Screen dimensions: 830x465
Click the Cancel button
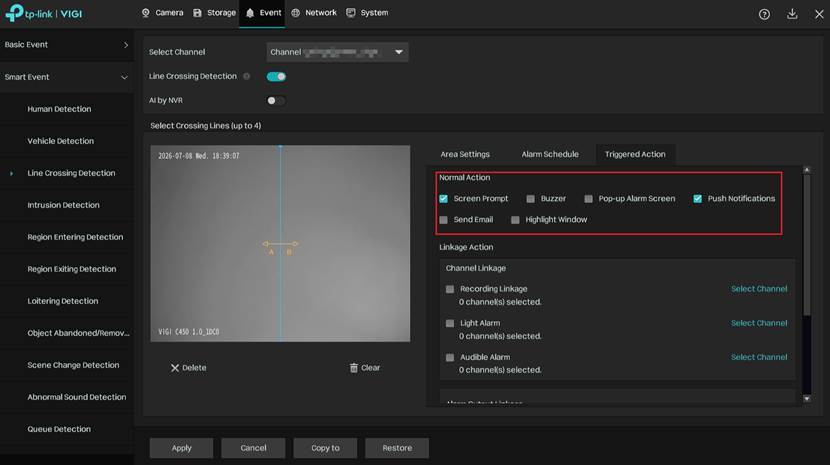click(x=254, y=448)
